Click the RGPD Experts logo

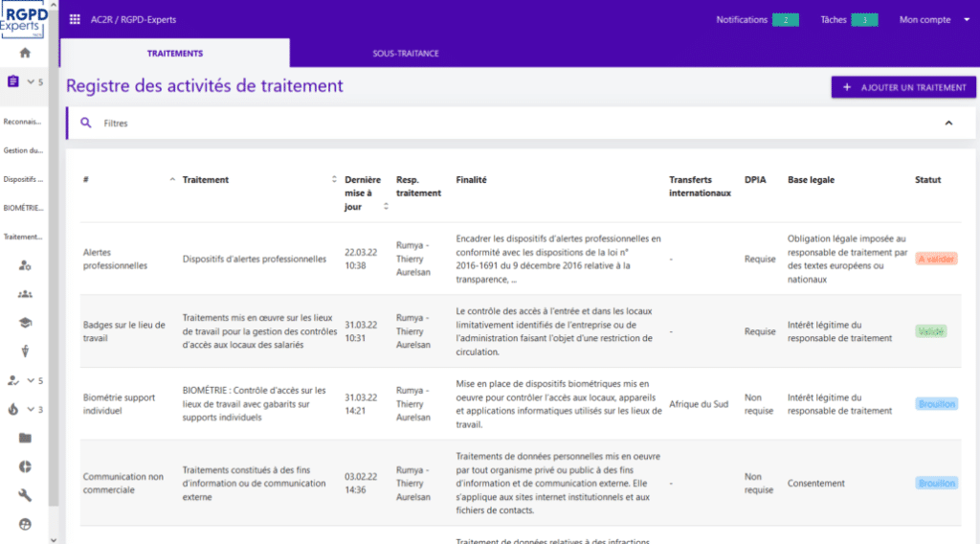[x=24, y=21]
